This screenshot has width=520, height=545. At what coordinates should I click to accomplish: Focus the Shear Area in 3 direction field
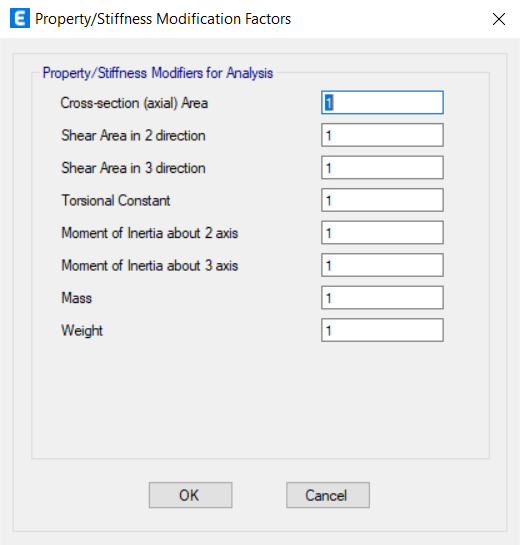tap(382, 168)
